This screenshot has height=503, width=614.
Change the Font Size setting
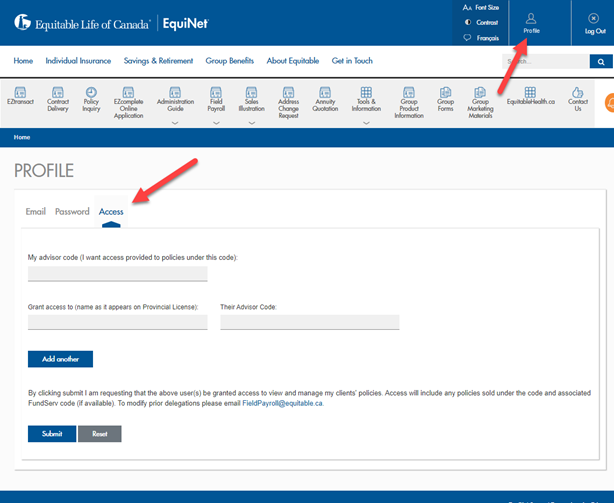click(480, 7)
